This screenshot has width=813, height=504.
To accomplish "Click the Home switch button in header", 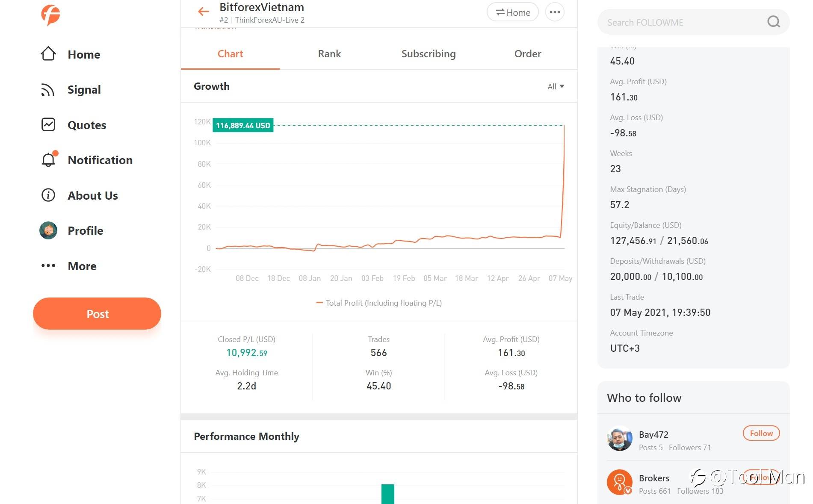I will (513, 12).
